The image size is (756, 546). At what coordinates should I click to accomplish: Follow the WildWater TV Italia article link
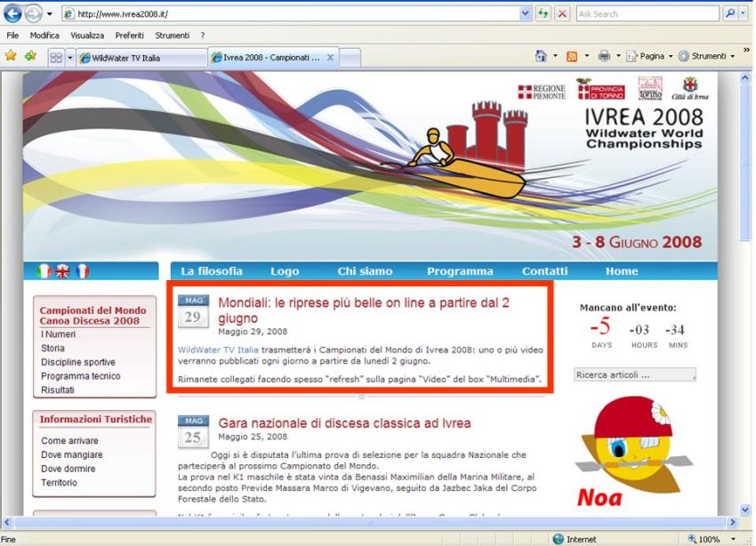218,349
